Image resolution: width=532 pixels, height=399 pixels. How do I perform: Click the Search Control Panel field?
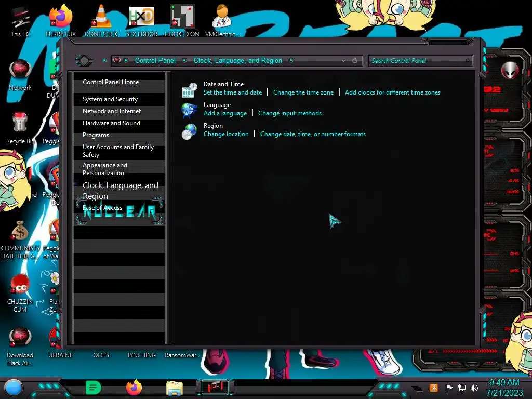tap(420, 61)
